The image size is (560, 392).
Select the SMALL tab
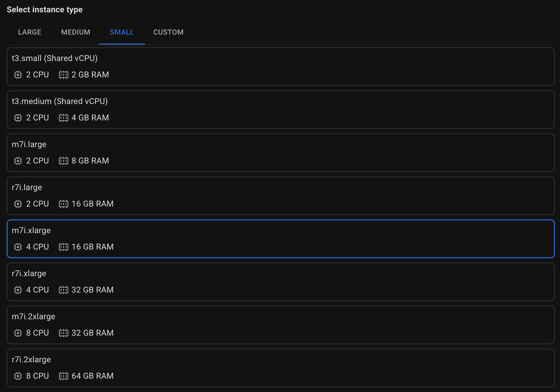pyautogui.click(x=122, y=32)
